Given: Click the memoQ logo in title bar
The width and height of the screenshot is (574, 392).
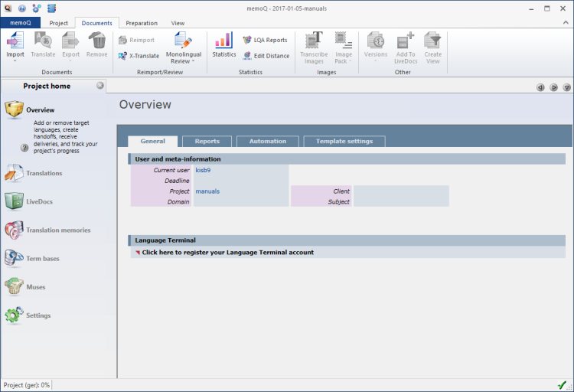Looking at the screenshot, I should (x=8, y=8).
